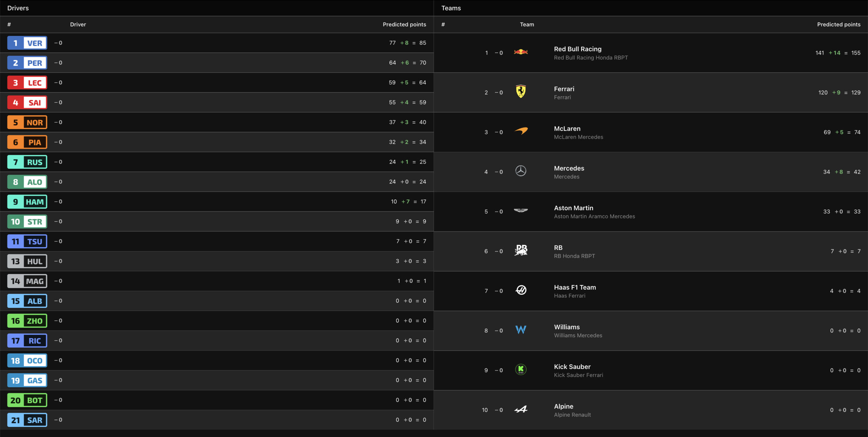The image size is (868, 437).
Task: Sort drivers by Predicted points header
Action: 404,24
